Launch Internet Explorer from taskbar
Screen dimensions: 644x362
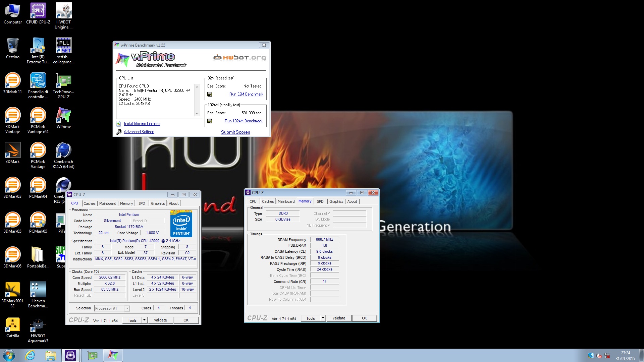click(x=30, y=355)
